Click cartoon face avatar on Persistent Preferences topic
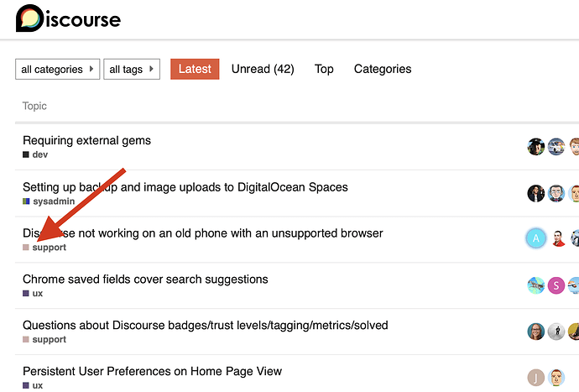Screen dimensions: 579x392 556,378
